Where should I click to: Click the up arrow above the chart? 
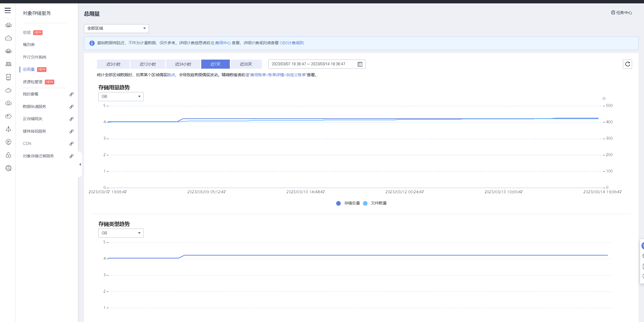604,99
